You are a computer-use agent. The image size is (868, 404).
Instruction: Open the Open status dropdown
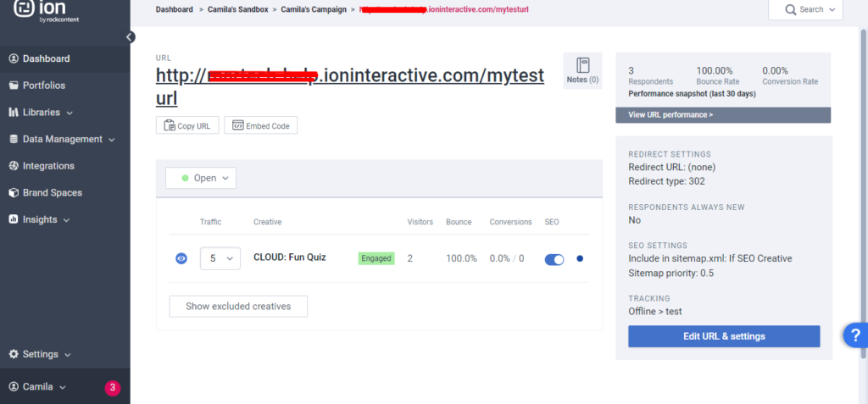pos(201,178)
